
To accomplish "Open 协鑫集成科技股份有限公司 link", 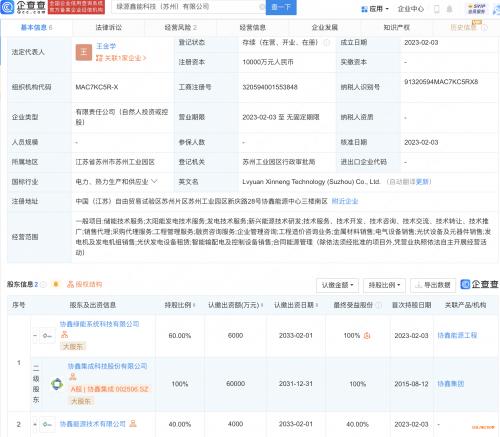I will click(107, 366).
